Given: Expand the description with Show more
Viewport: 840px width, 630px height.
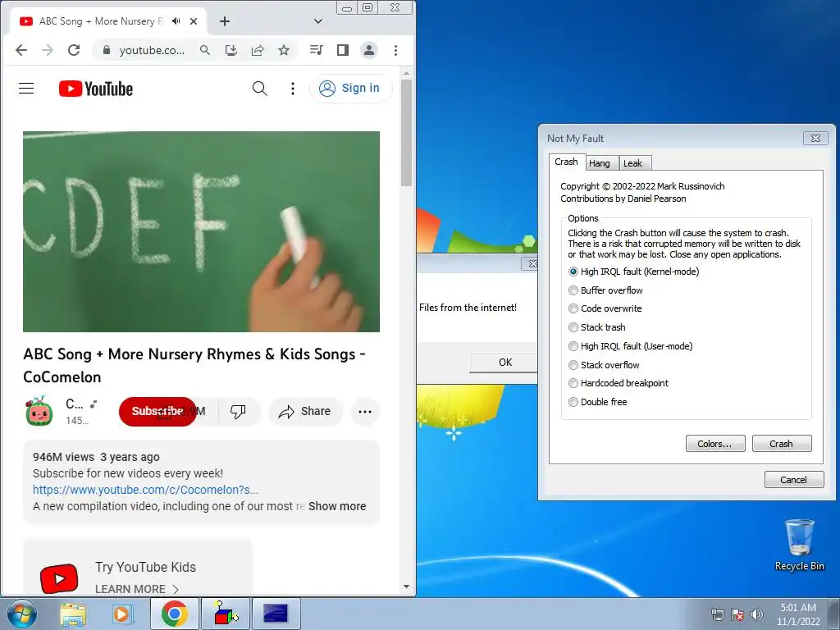Looking at the screenshot, I should tap(337, 506).
